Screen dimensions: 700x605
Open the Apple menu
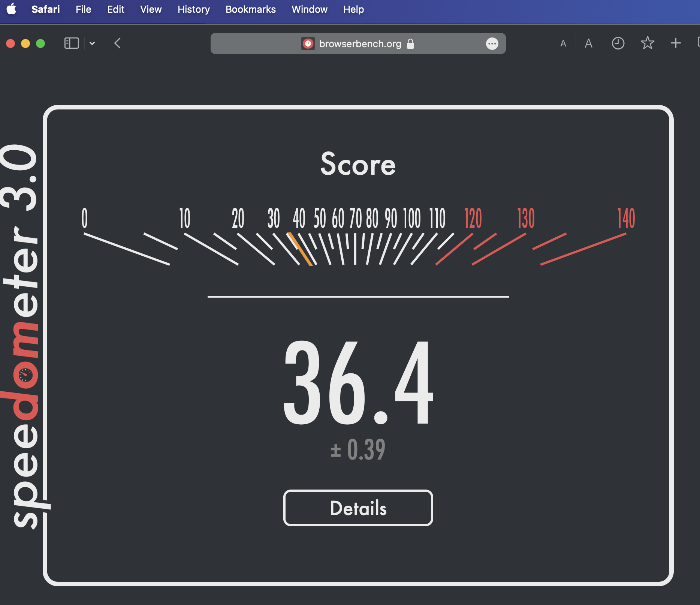pyautogui.click(x=12, y=9)
